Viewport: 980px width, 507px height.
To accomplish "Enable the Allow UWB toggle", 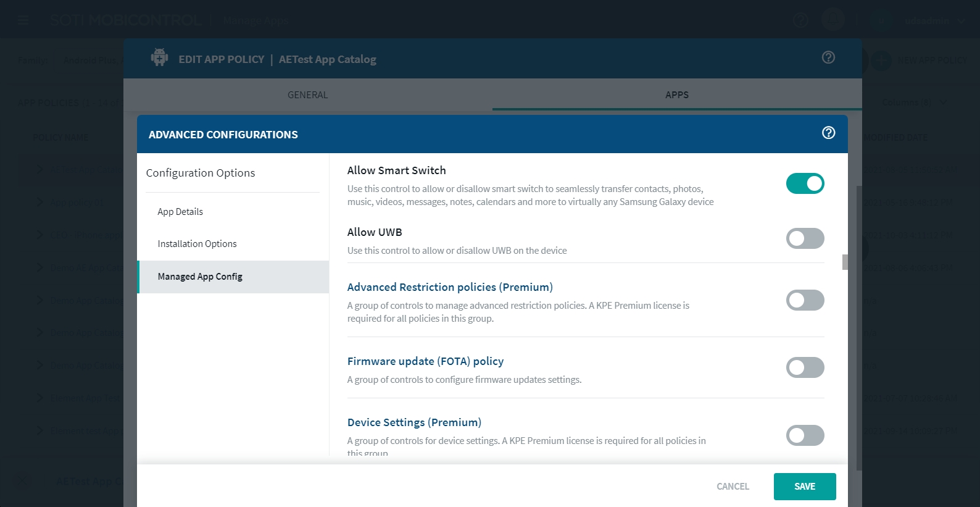I will (x=805, y=238).
